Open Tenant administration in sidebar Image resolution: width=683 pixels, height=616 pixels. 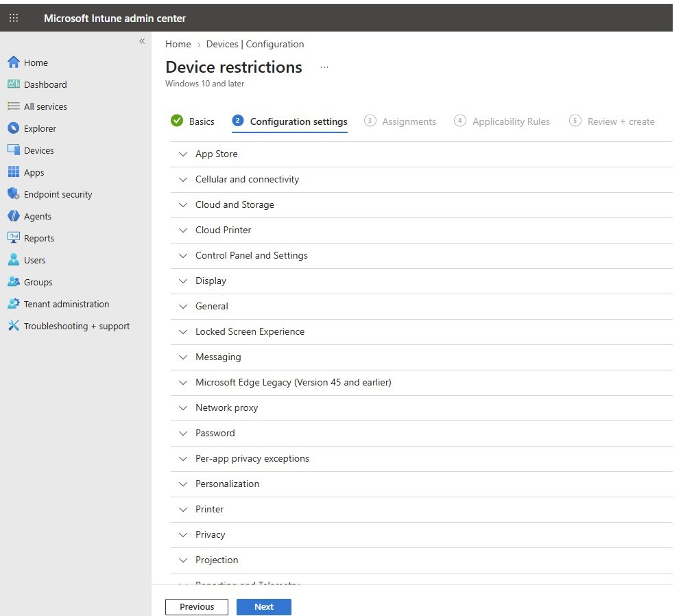coord(67,304)
